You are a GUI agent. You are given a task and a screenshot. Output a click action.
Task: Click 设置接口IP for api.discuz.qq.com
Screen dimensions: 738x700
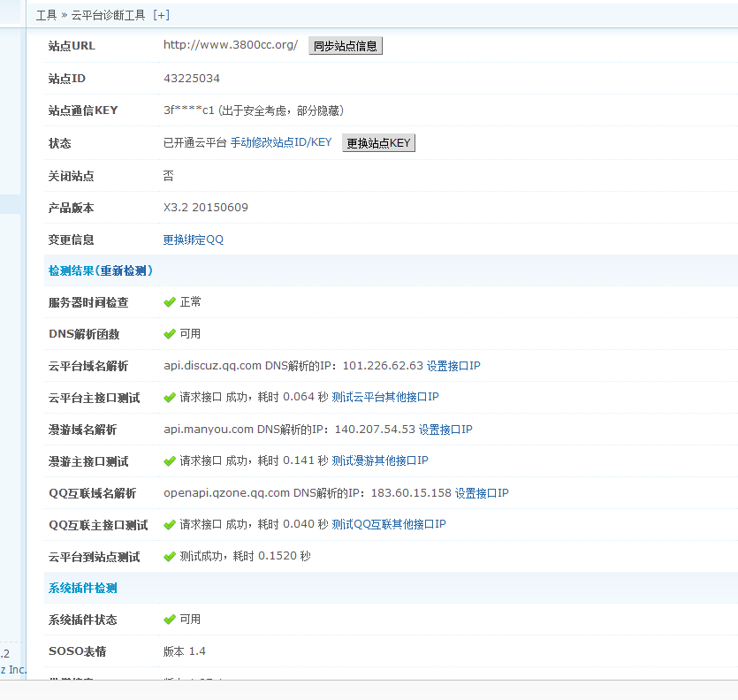453,366
